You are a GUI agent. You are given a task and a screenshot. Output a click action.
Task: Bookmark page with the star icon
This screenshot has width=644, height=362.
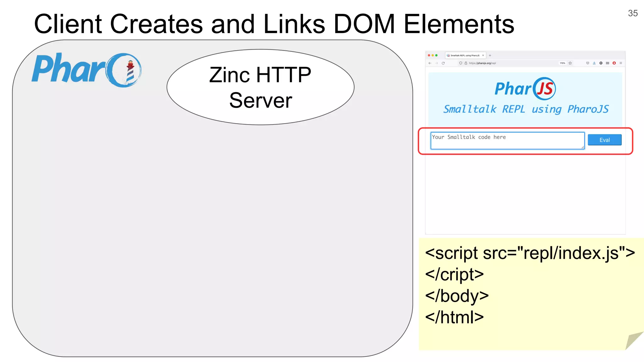click(x=570, y=63)
